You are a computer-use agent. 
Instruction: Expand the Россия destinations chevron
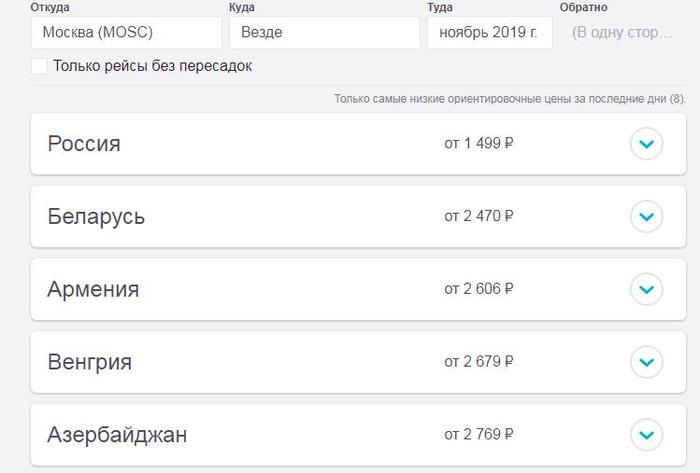(646, 144)
